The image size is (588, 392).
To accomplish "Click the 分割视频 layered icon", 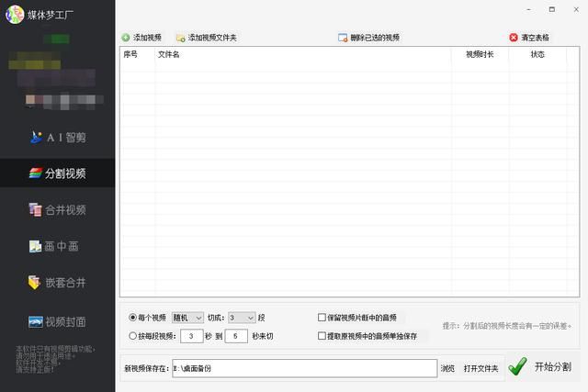I will click(36, 174).
